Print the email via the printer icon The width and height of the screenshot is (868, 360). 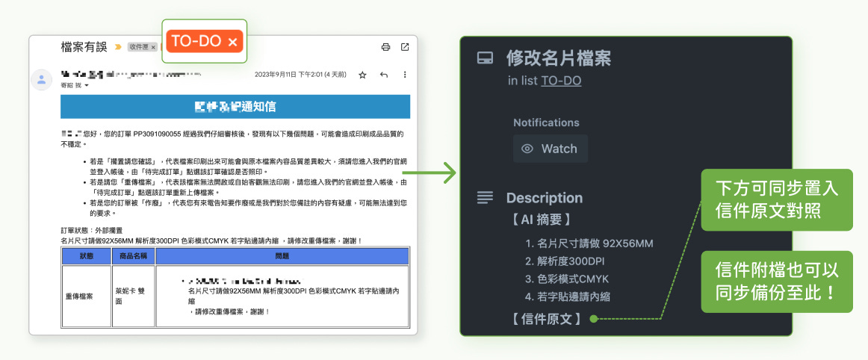tap(386, 47)
